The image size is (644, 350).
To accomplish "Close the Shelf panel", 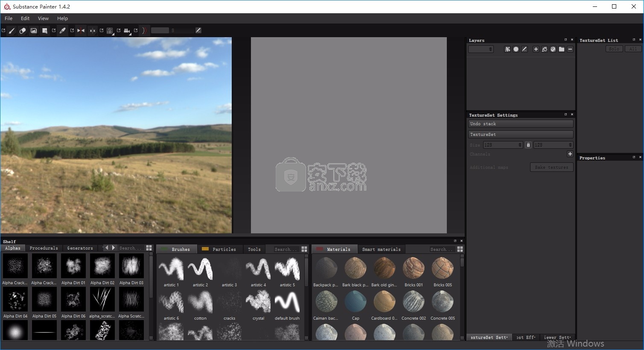I will [x=461, y=241].
